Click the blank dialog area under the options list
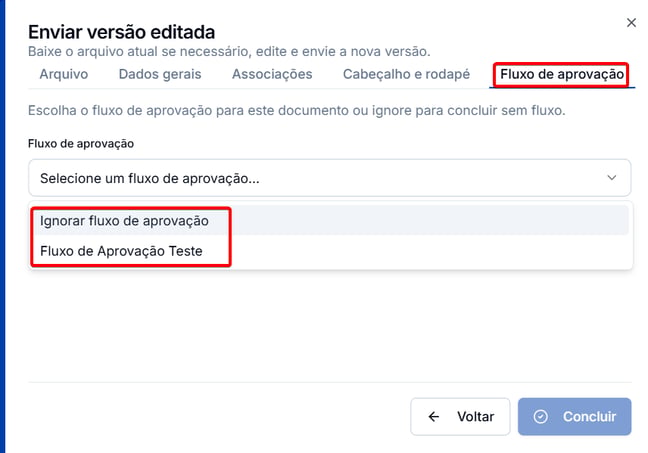The width and height of the screenshot is (648, 453). (x=330, y=327)
